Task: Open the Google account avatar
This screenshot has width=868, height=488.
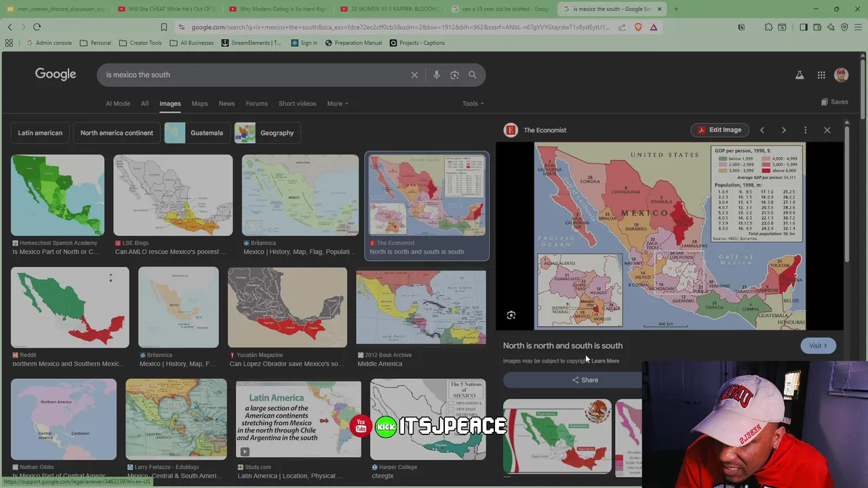Action: [842, 75]
